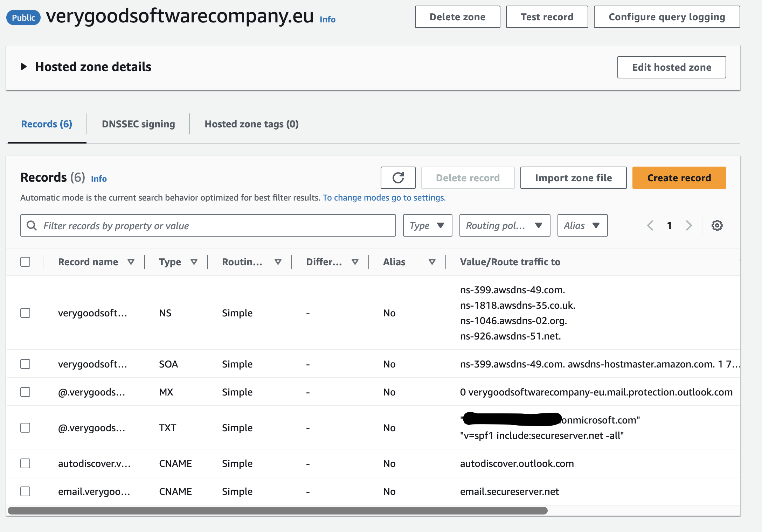The width and height of the screenshot is (762, 532).
Task: Click the ns-1046.awsdns-02.org. name server value
Action: pyautogui.click(x=513, y=321)
